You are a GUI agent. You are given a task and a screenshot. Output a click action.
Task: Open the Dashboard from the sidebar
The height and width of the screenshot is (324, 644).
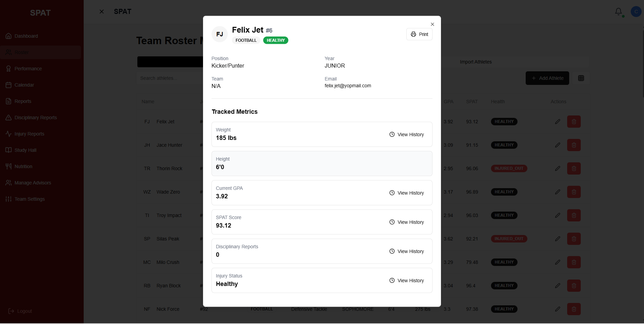(x=26, y=36)
